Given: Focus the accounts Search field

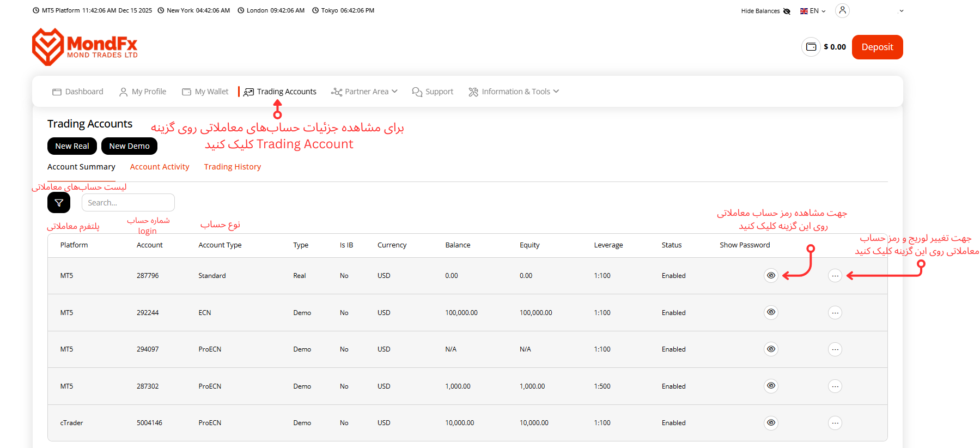Looking at the screenshot, I should click(128, 203).
